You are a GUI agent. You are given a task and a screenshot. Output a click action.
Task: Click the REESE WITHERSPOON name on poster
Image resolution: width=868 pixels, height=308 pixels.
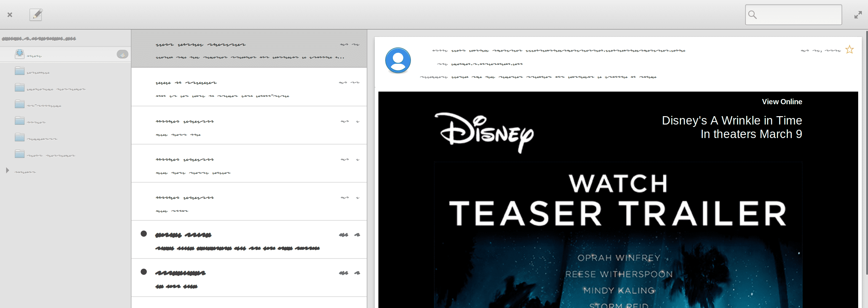619,274
